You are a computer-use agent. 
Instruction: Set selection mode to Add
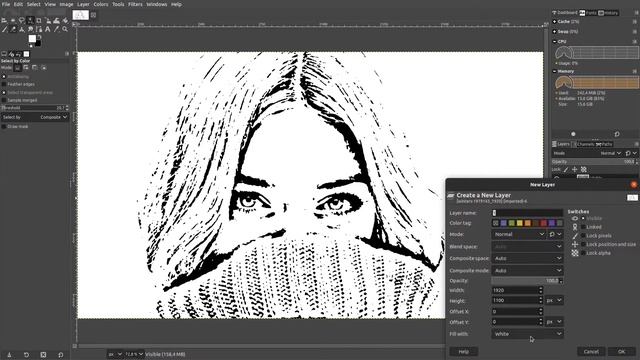pyautogui.click(x=26, y=68)
